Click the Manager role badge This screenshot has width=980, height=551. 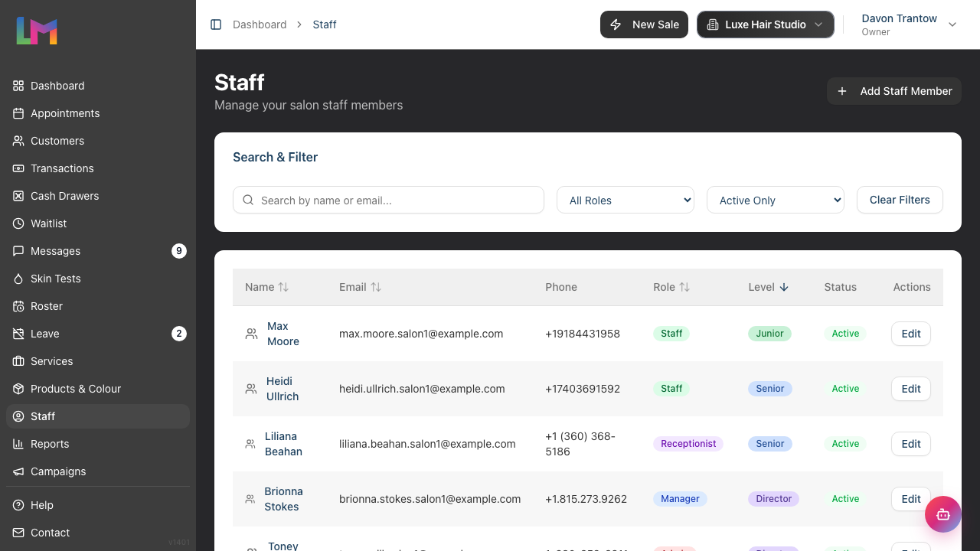click(x=680, y=499)
